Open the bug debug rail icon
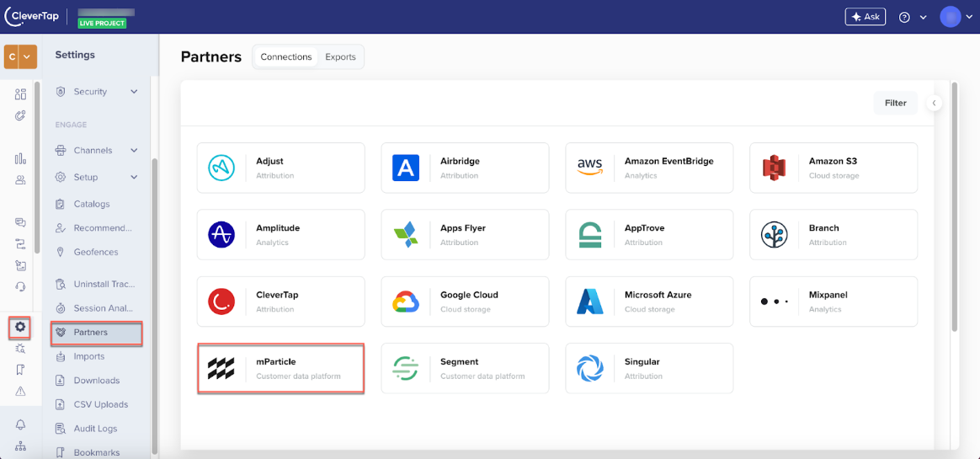The image size is (980, 459). click(x=20, y=349)
